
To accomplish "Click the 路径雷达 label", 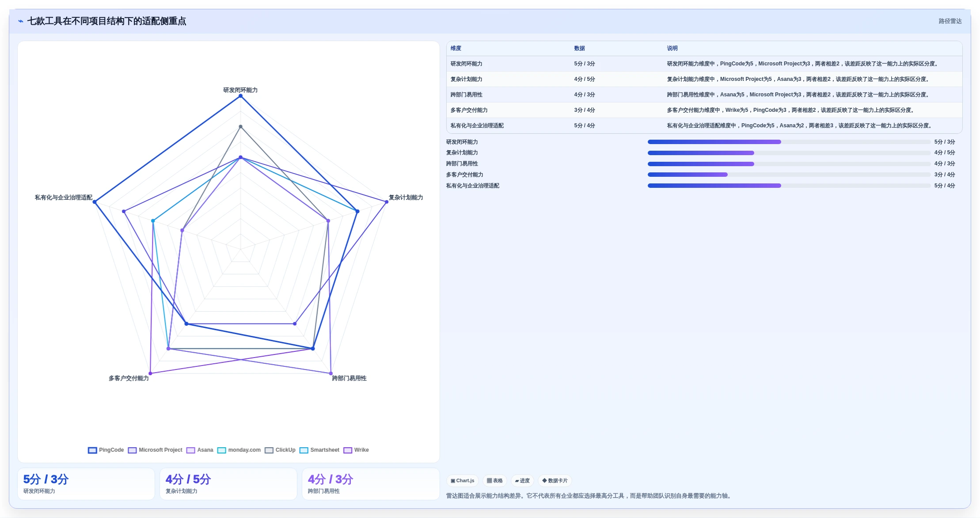I will (x=950, y=21).
